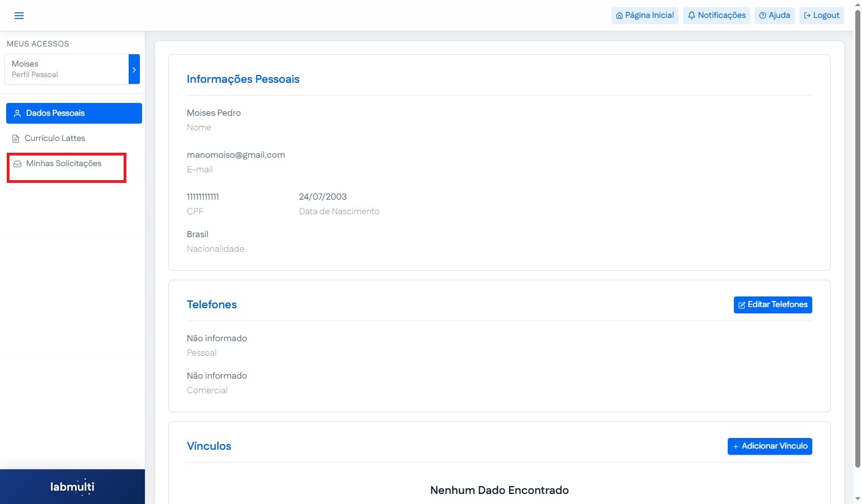The height and width of the screenshot is (504, 862).
Task: Open Notificações via the bell icon
Action: tap(691, 16)
